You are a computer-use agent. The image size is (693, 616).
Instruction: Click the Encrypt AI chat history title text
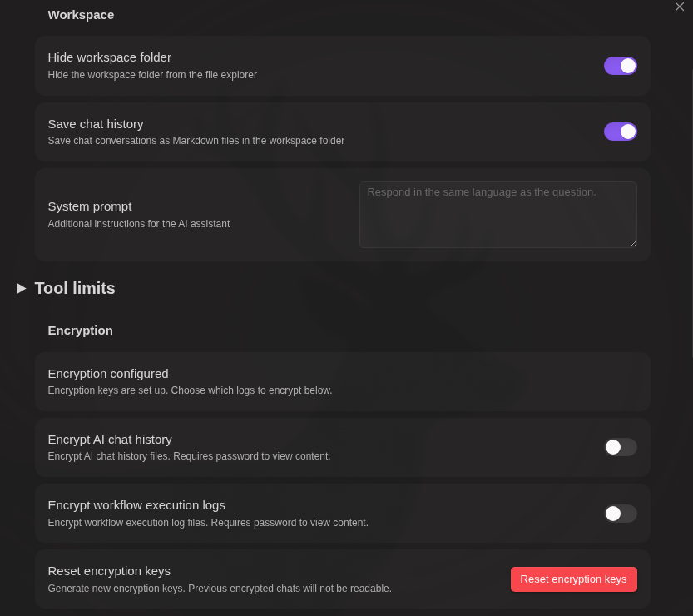tap(110, 440)
